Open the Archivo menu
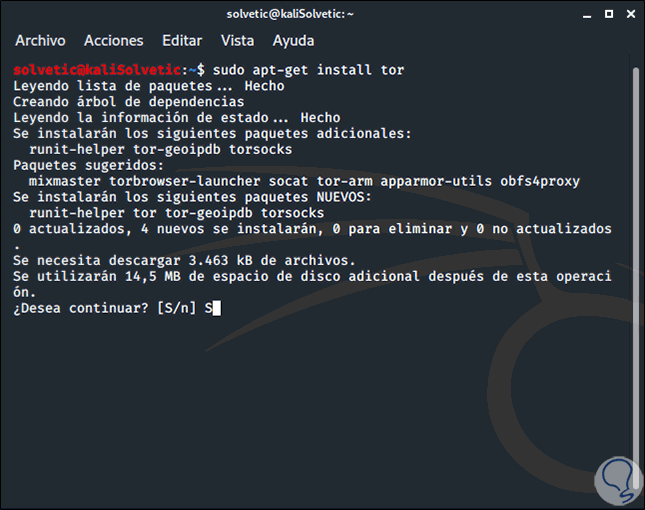The image size is (645, 510). [x=40, y=41]
